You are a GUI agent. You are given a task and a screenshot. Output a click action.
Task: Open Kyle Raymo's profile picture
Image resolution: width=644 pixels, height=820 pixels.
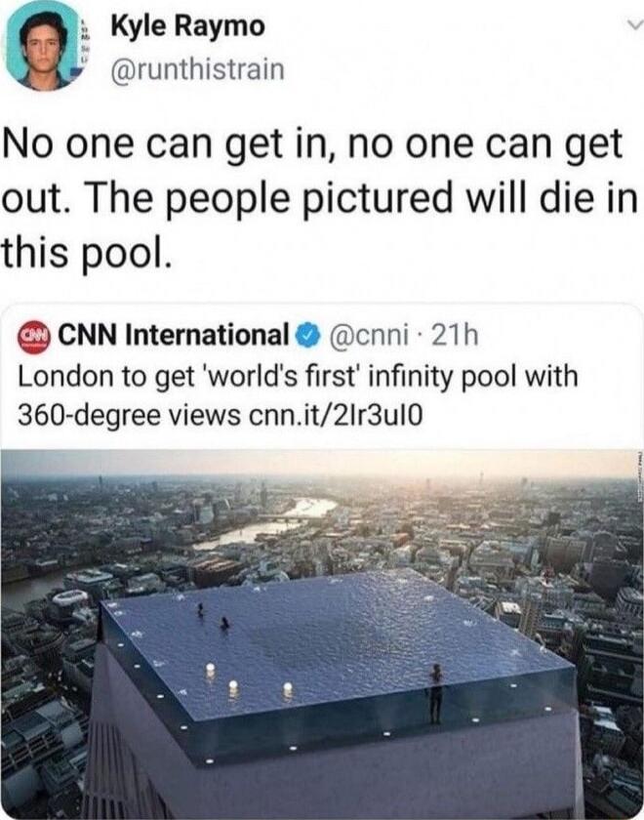click(44, 46)
